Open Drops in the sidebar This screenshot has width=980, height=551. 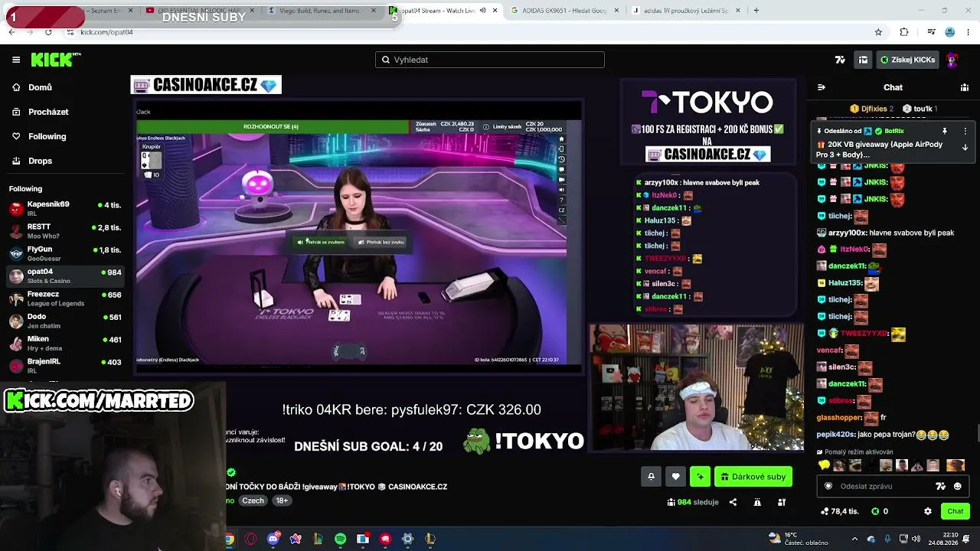pyautogui.click(x=41, y=161)
